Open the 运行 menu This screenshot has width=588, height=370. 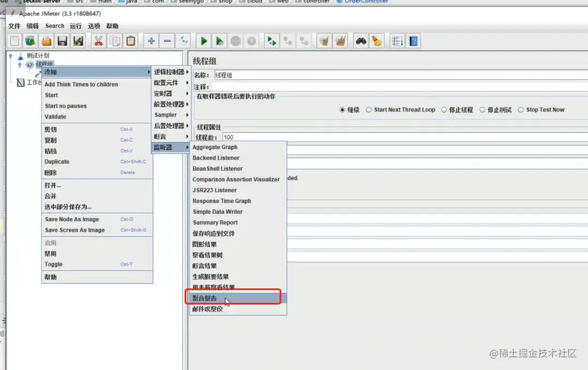75,26
